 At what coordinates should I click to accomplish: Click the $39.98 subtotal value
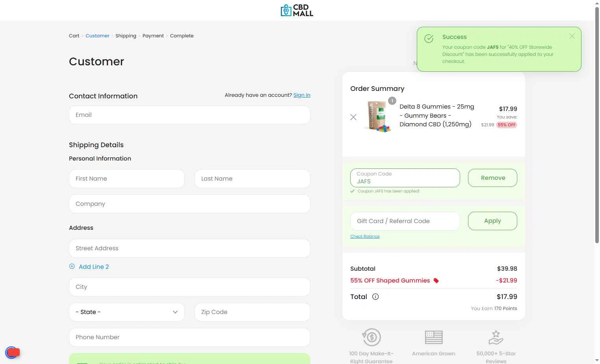click(507, 269)
